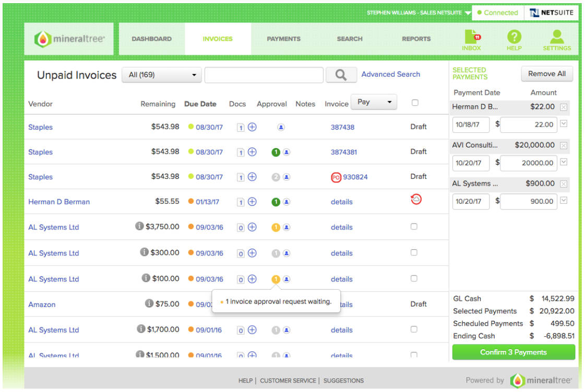Viewport: 587px width, 392px height.
Task: Open the All (169) filter dropdown
Action: (x=161, y=75)
